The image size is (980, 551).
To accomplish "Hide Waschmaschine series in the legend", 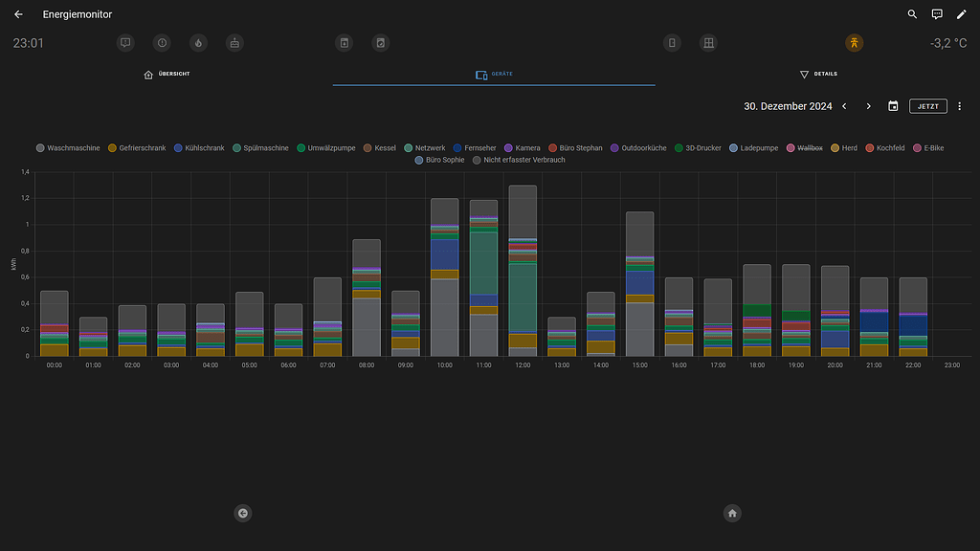I will [x=68, y=148].
